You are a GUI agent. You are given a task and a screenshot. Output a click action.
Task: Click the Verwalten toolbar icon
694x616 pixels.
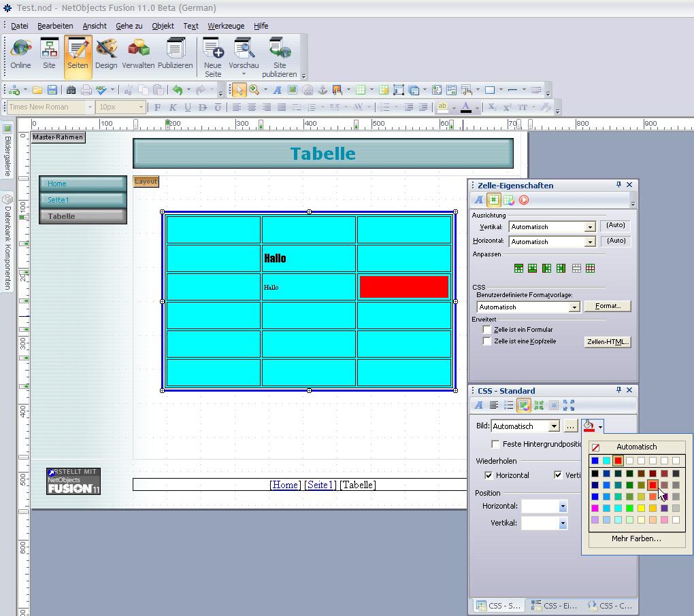click(139, 56)
